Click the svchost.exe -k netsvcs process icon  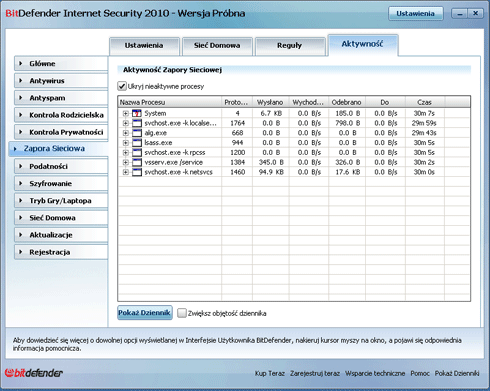137,172
